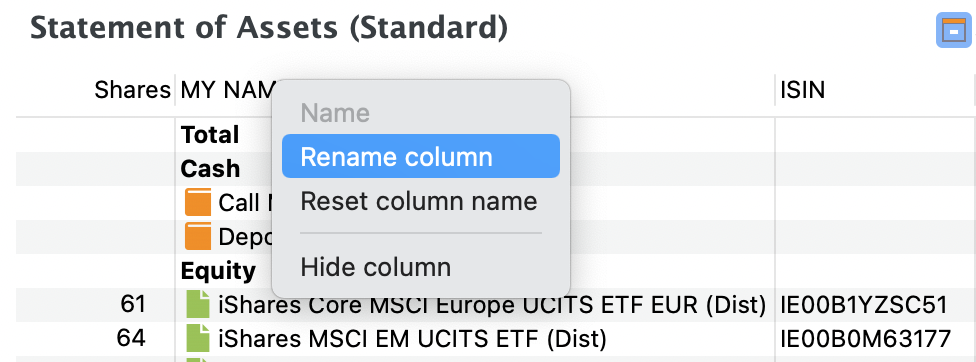Viewport: 976px width, 362px height.
Task: Select Reset column name menu entry
Action: (x=421, y=201)
